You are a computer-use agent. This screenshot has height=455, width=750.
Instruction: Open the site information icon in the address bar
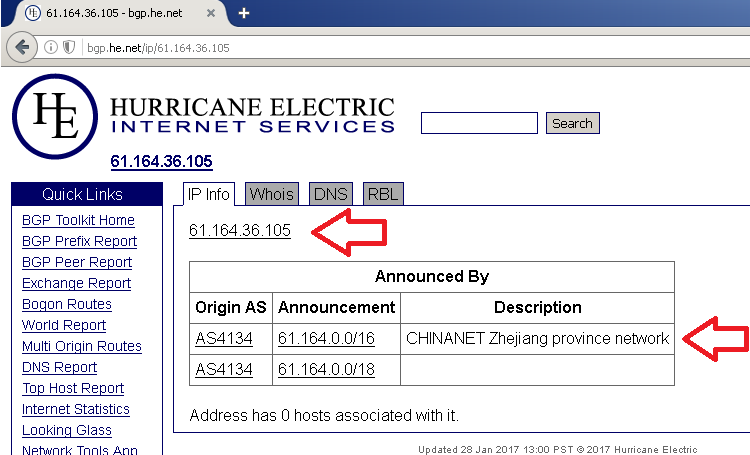point(51,47)
